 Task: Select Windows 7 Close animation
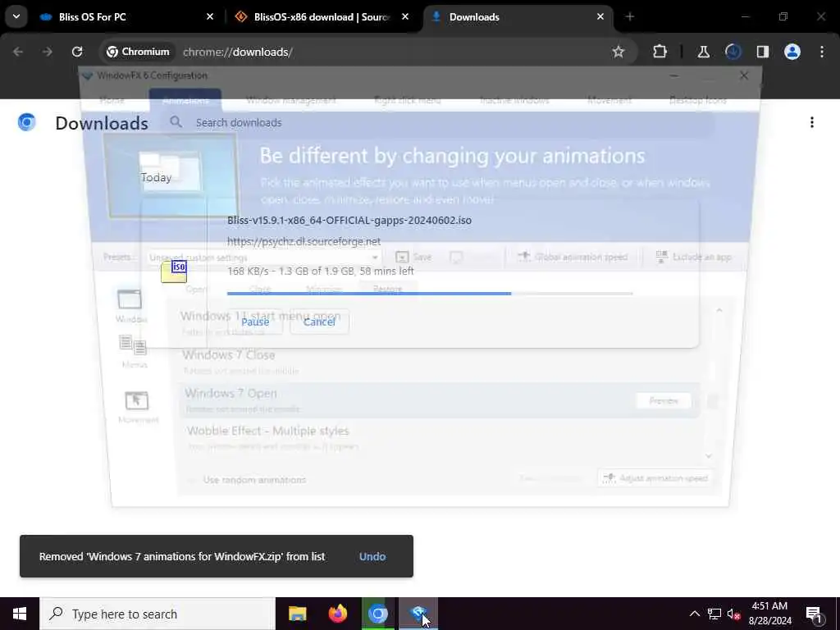[x=440, y=362]
